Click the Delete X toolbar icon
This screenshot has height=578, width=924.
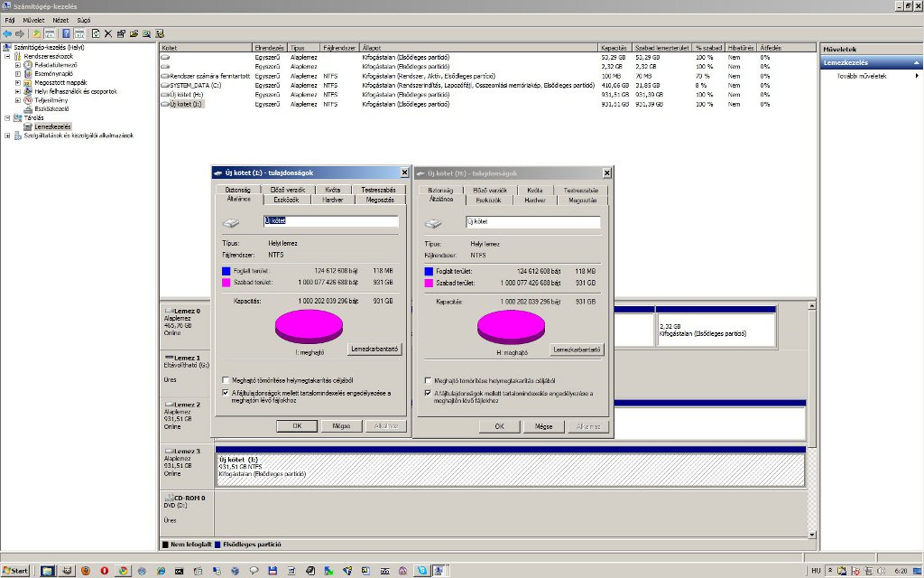(x=108, y=33)
